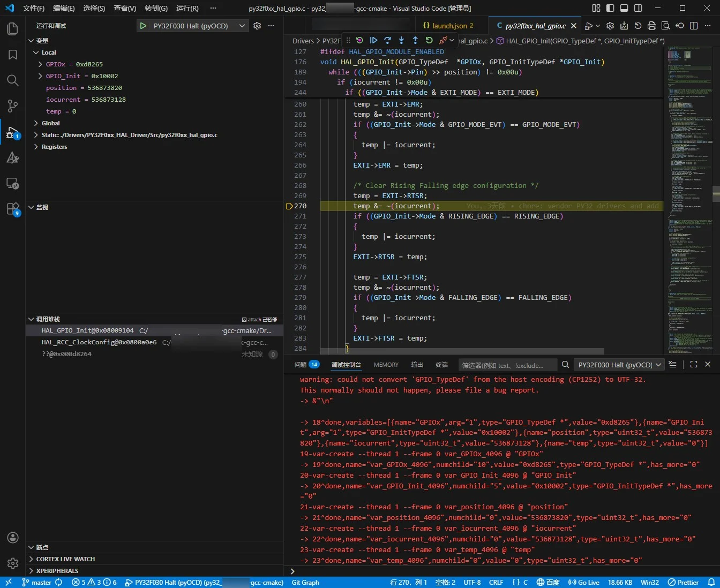The image size is (720, 588).
Task: Open the 编辑(E) menu
Action: (64, 8)
